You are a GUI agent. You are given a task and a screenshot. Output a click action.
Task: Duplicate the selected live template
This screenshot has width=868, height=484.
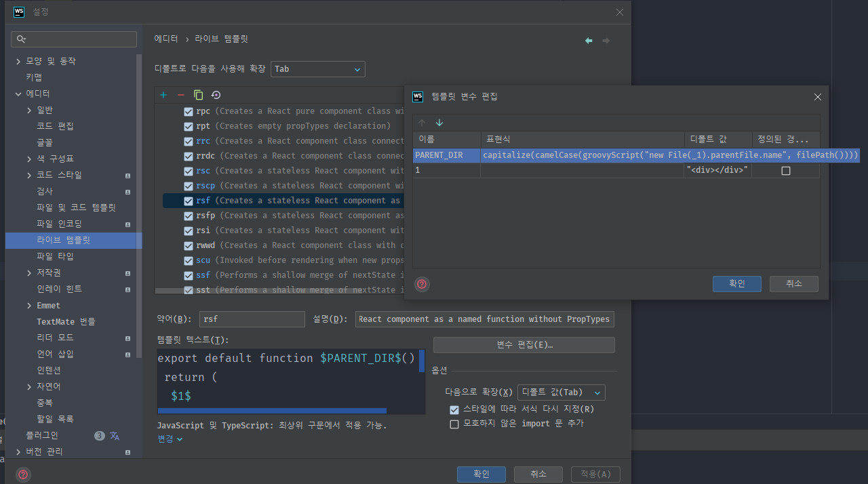199,96
